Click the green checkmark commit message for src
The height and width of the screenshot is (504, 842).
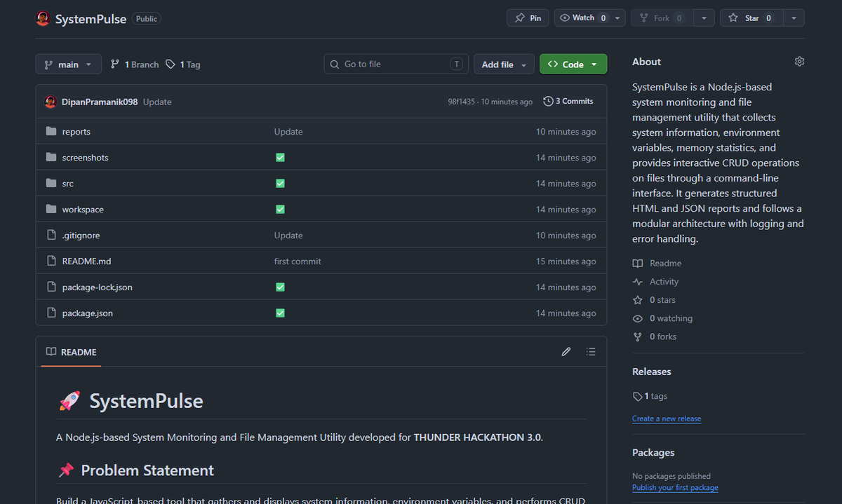point(280,184)
